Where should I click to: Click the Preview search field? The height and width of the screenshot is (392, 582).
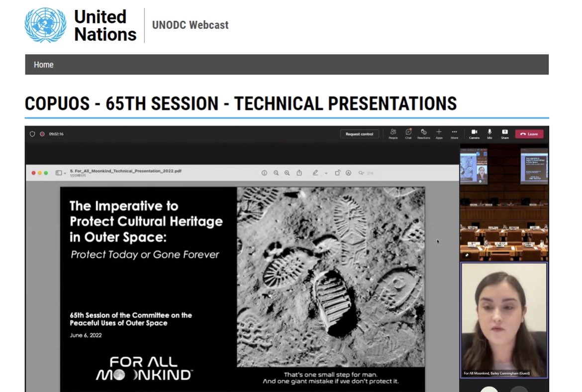(x=366, y=173)
